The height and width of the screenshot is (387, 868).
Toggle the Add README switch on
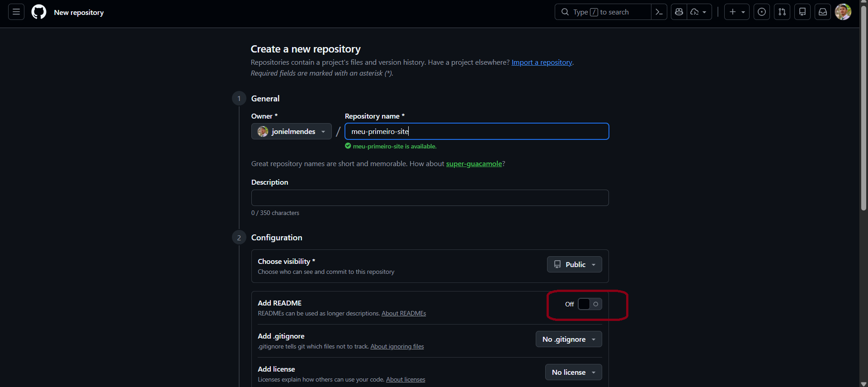[590, 304]
